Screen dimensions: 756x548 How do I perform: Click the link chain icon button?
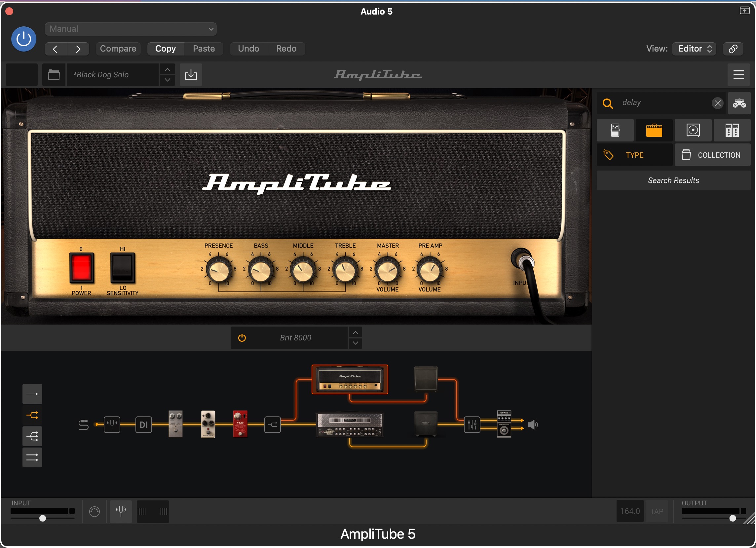coord(733,49)
